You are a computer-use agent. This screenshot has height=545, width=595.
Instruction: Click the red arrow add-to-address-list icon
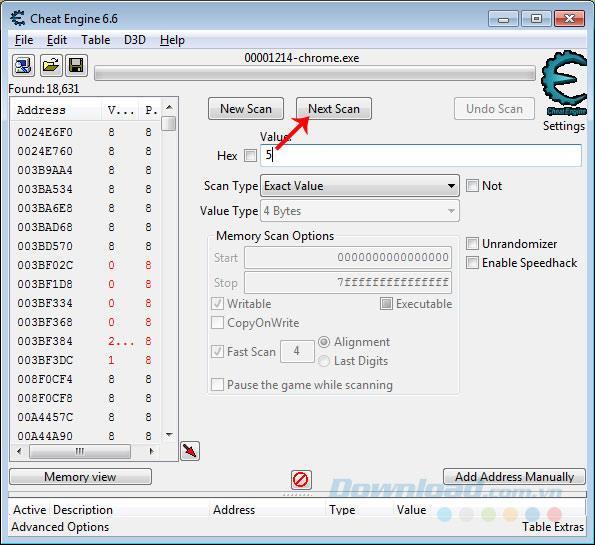[190, 451]
